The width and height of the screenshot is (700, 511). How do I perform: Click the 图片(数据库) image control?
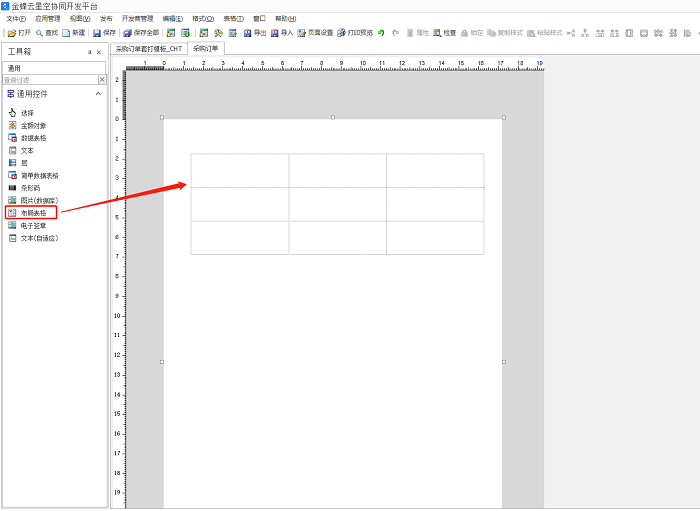[x=39, y=200]
